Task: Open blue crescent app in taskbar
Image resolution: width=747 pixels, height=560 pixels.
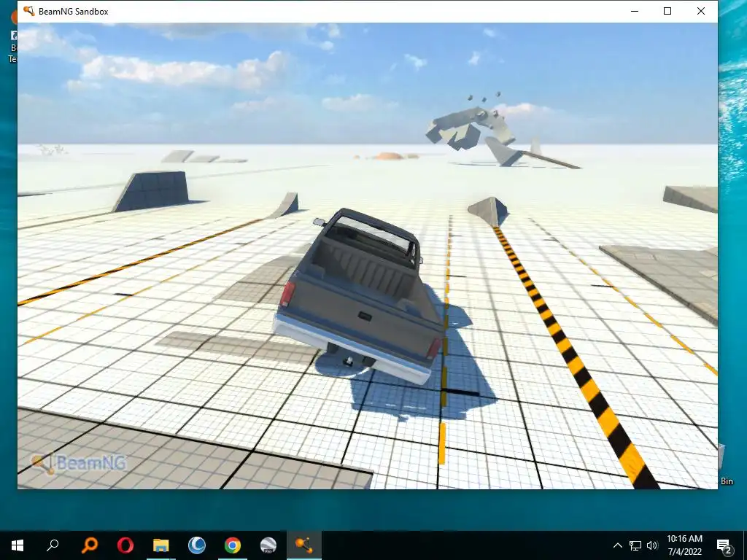Action: tap(197, 545)
